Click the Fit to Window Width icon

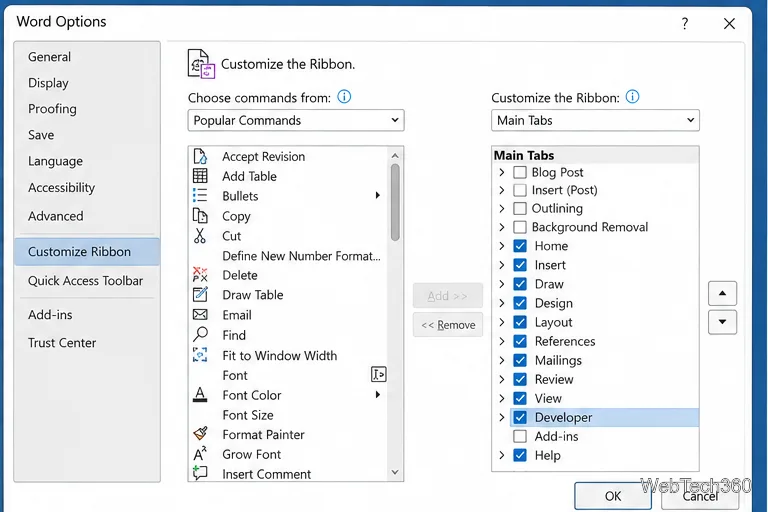pos(200,355)
